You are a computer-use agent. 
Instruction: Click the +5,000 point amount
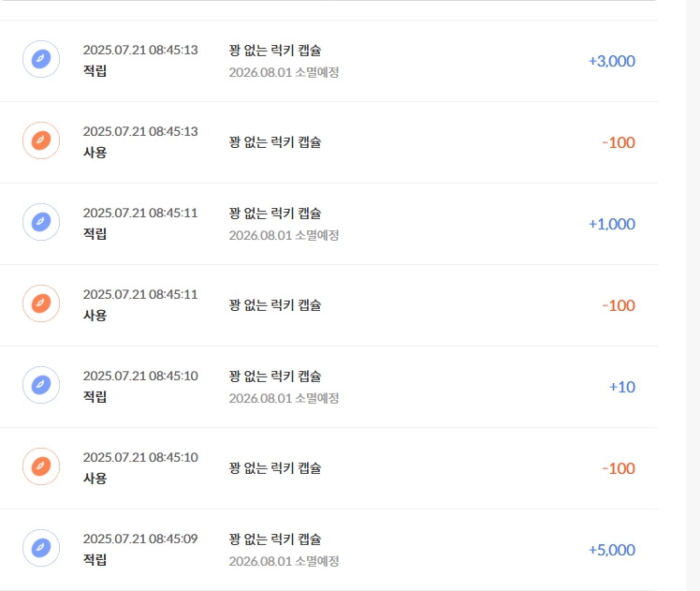pyautogui.click(x=612, y=550)
